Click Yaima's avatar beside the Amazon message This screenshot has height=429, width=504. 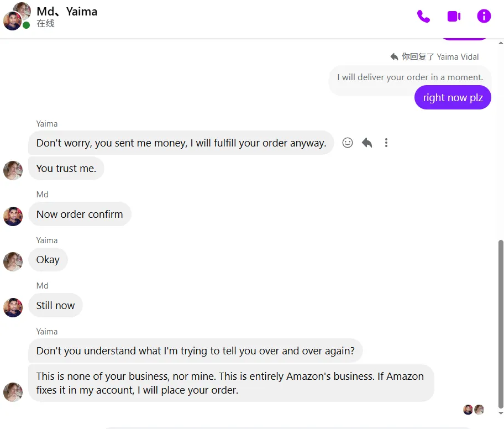(x=13, y=392)
